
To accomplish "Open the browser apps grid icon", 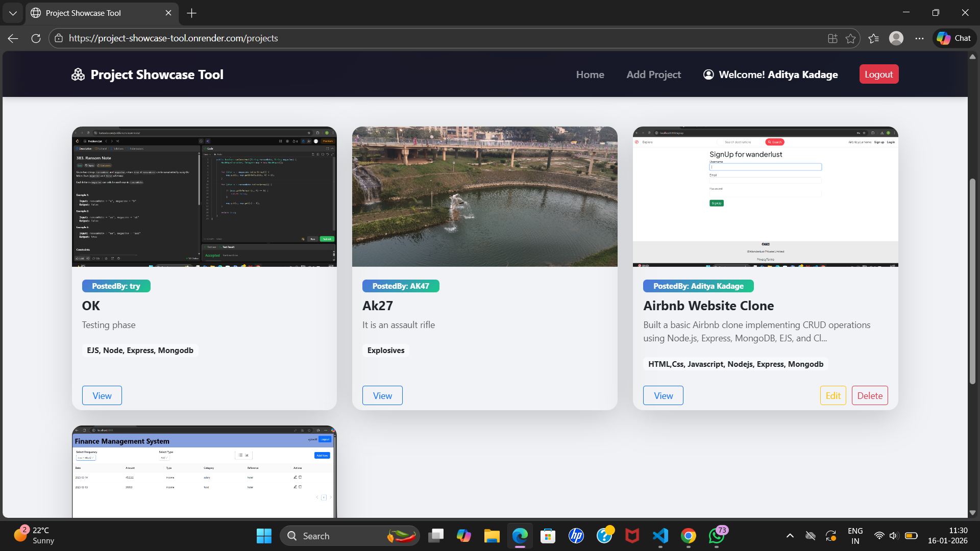I will [x=832, y=38].
